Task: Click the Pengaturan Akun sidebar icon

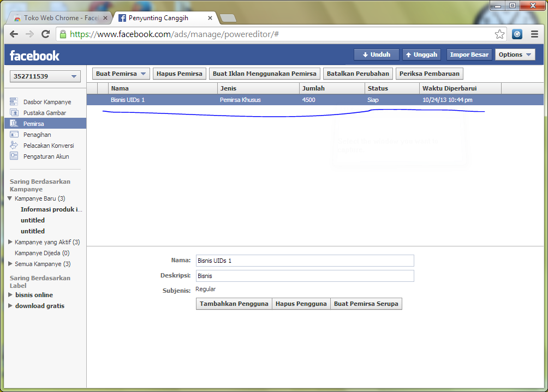Action: (14, 156)
